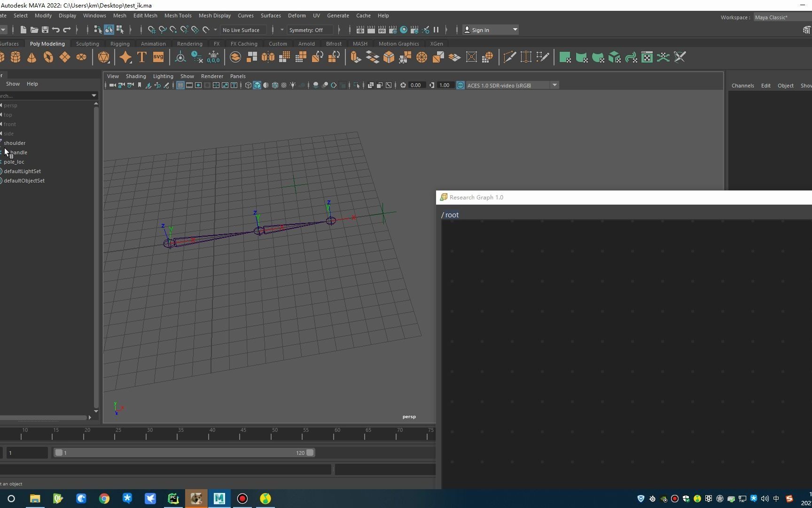
Task: Open the Hypershade icon in status line
Action: (404, 30)
